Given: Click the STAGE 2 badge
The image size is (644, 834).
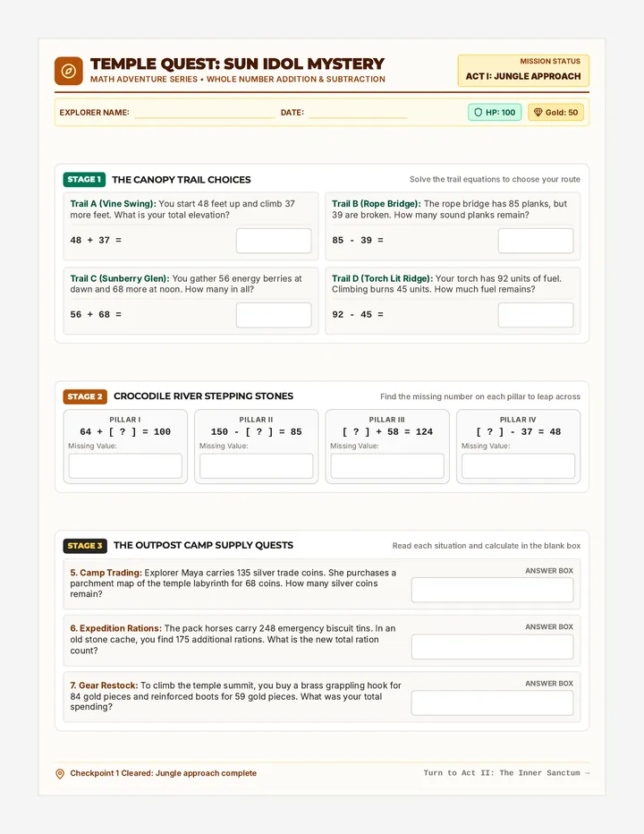Looking at the screenshot, I should 85,396.
